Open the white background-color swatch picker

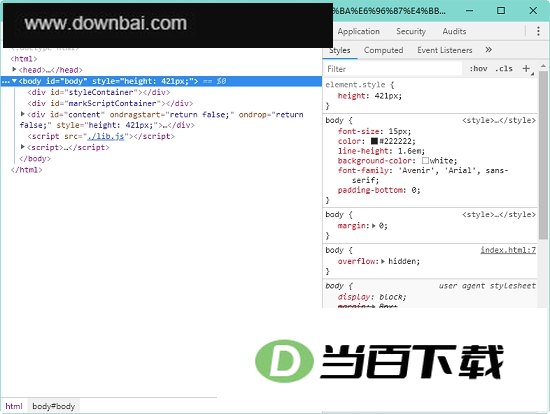click(425, 161)
